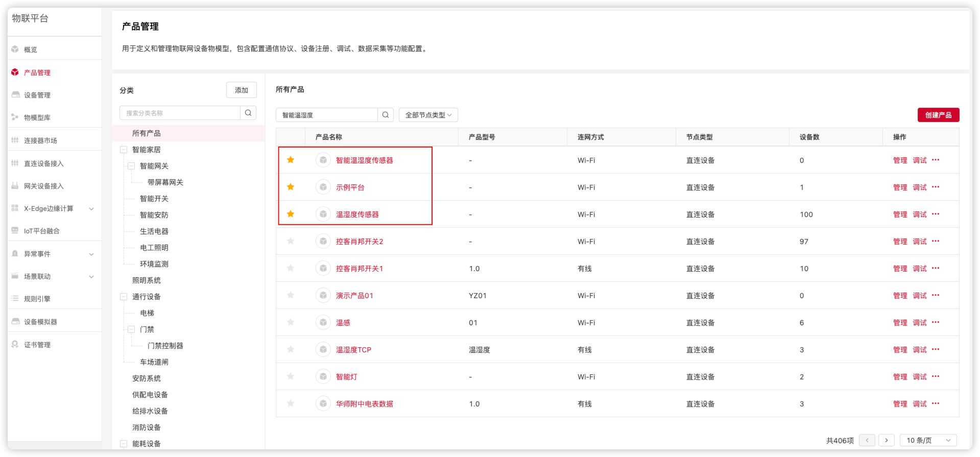The width and height of the screenshot is (980, 457).
Task: Open more actions for 智能温湿度传感器 row
Action: point(936,160)
